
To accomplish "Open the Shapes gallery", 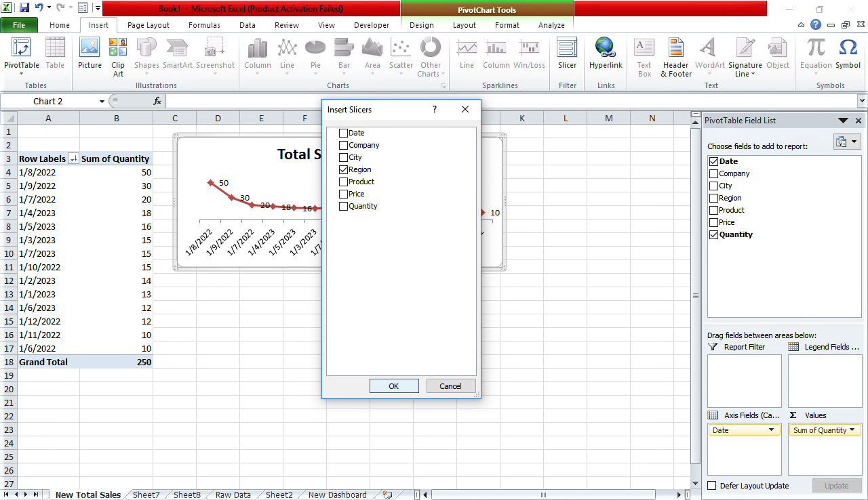I will click(146, 56).
